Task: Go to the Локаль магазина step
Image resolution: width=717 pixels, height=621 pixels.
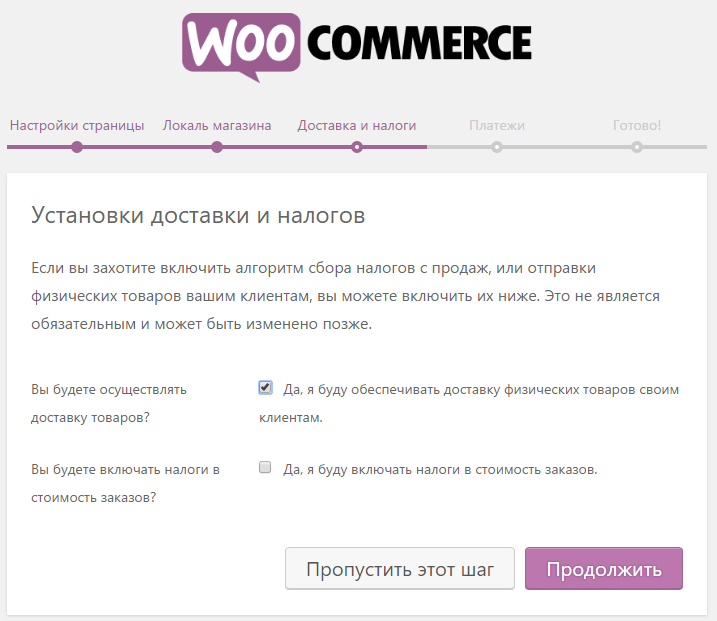Action: [x=217, y=125]
